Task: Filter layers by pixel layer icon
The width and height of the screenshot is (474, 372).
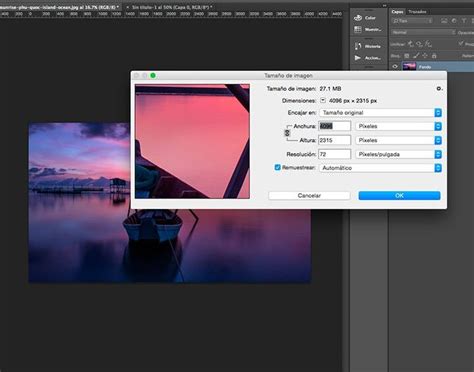Action: click(444, 21)
